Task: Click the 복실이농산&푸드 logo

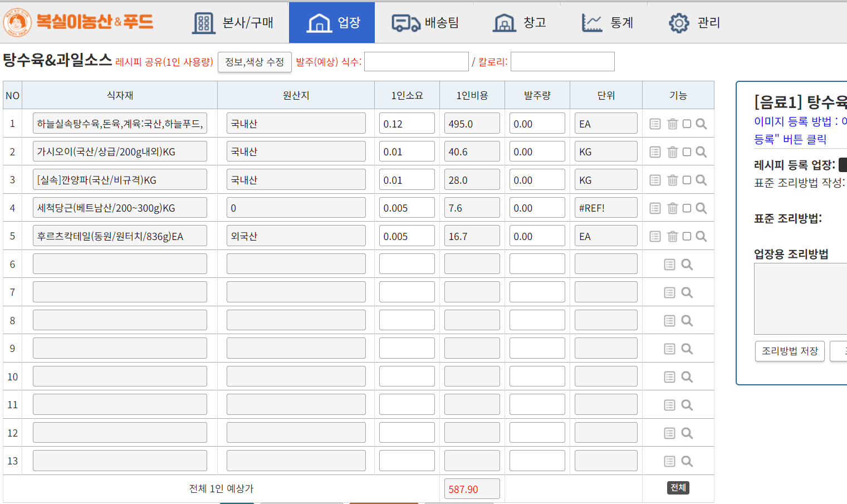Action: [78, 22]
